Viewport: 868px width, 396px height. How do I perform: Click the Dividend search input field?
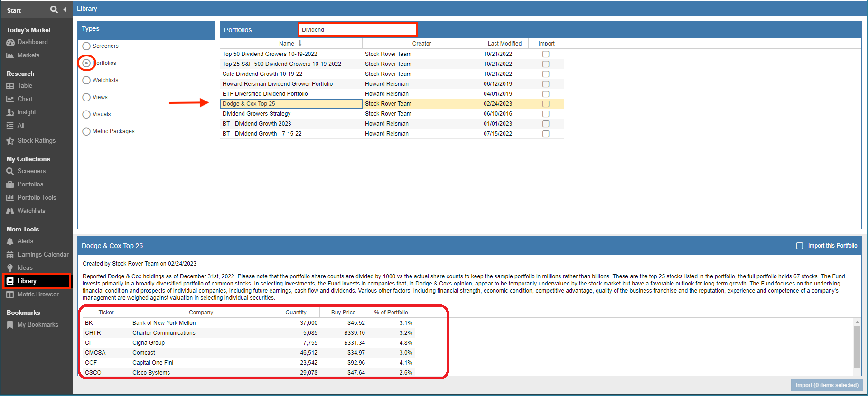358,29
